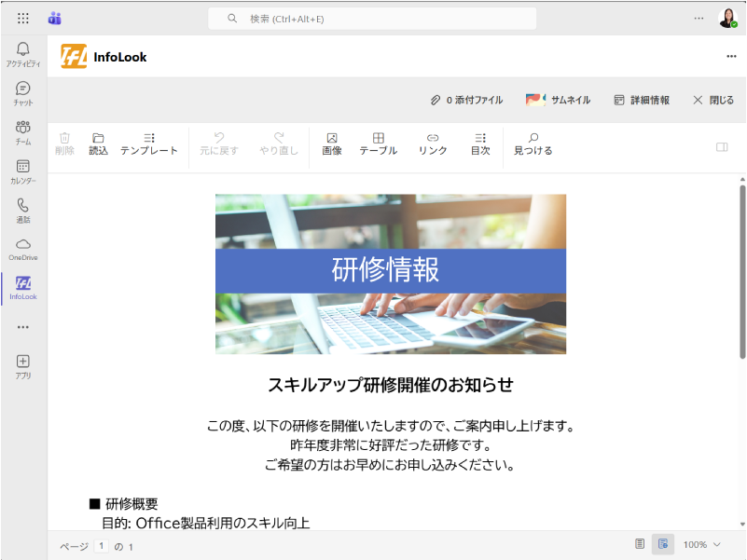Open the Teams カレンダー calendar
Image resolution: width=747 pixels, height=560 pixels.
coord(23,171)
